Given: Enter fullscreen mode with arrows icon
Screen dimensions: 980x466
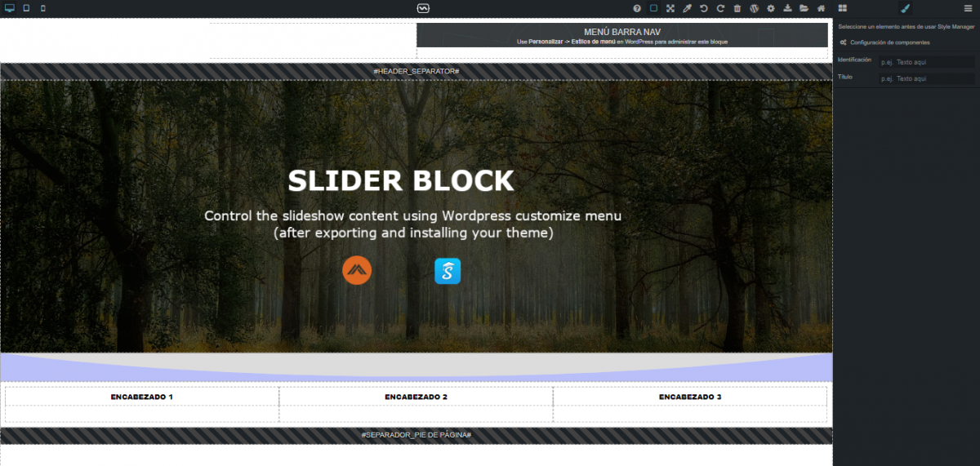Looking at the screenshot, I should tap(670, 8).
